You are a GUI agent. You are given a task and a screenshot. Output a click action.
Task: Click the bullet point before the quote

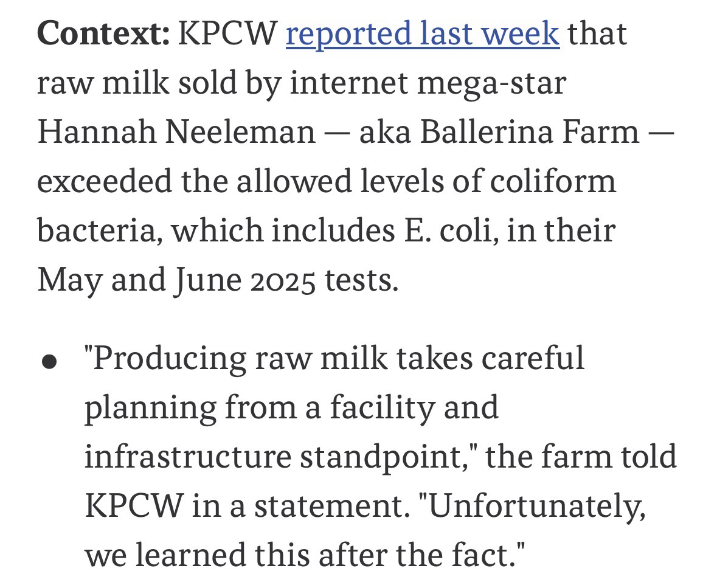[50, 363]
